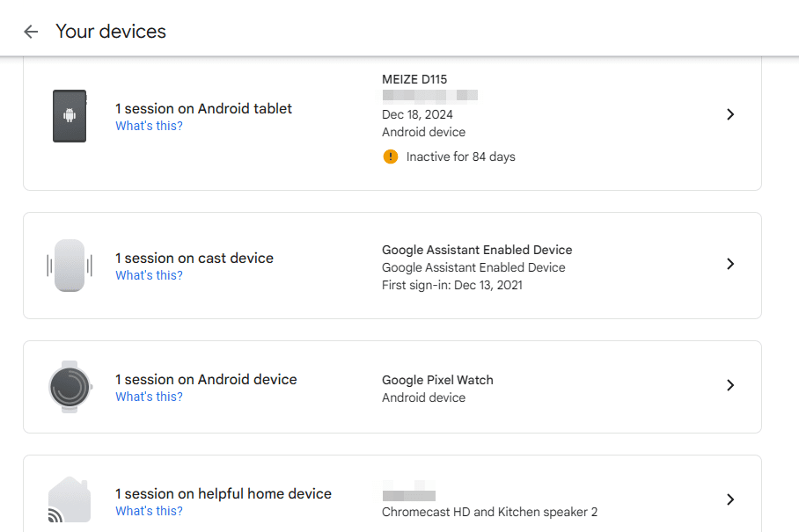Open "What's this?" under helpful home device

click(x=149, y=511)
